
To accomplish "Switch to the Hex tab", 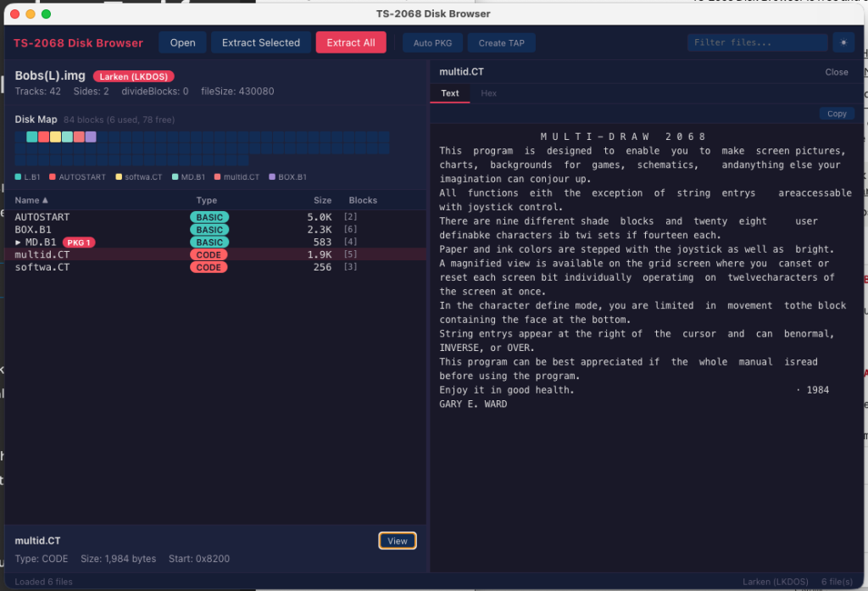I will (489, 93).
